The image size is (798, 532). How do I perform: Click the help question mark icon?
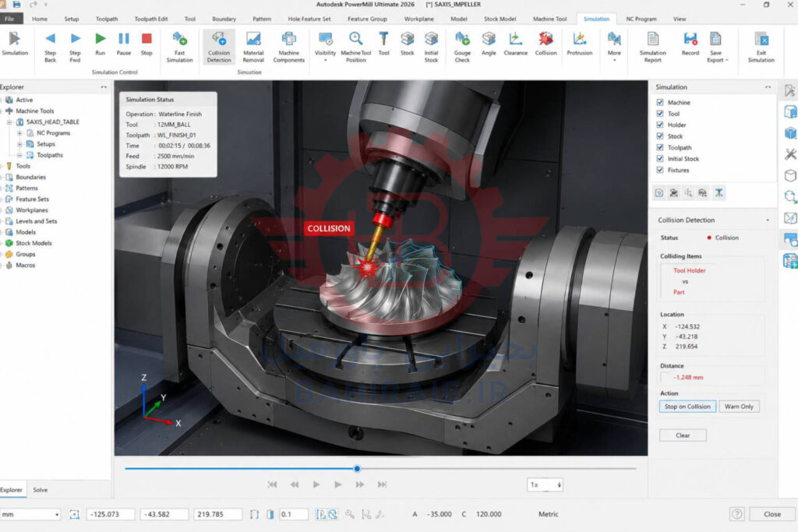(736, 514)
